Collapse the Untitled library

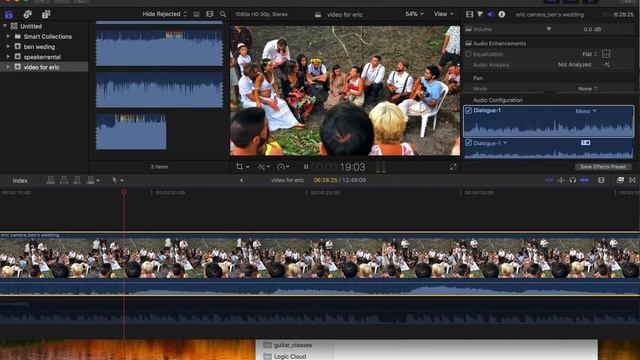(x=5, y=26)
